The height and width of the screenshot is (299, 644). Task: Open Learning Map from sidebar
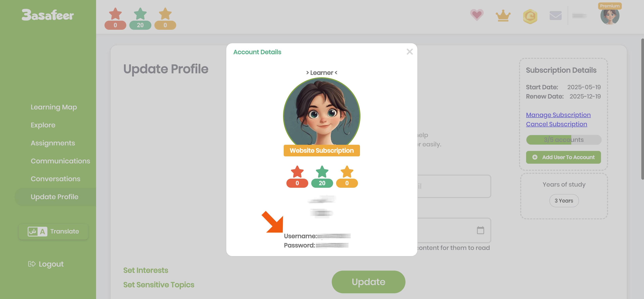(54, 107)
